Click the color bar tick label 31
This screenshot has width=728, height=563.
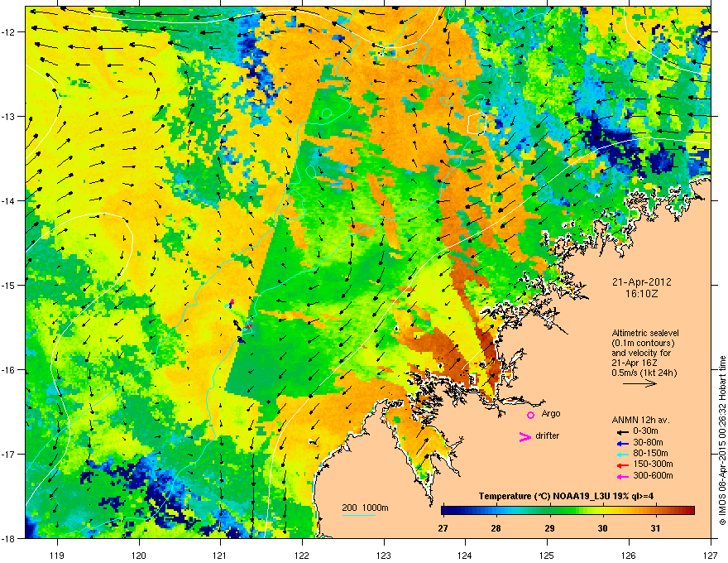coord(655,528)
